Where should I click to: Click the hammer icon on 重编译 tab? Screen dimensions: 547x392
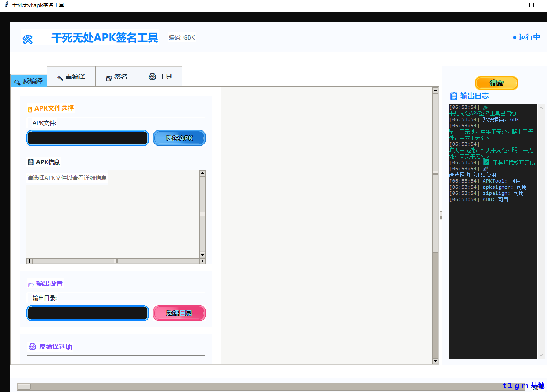60,77
